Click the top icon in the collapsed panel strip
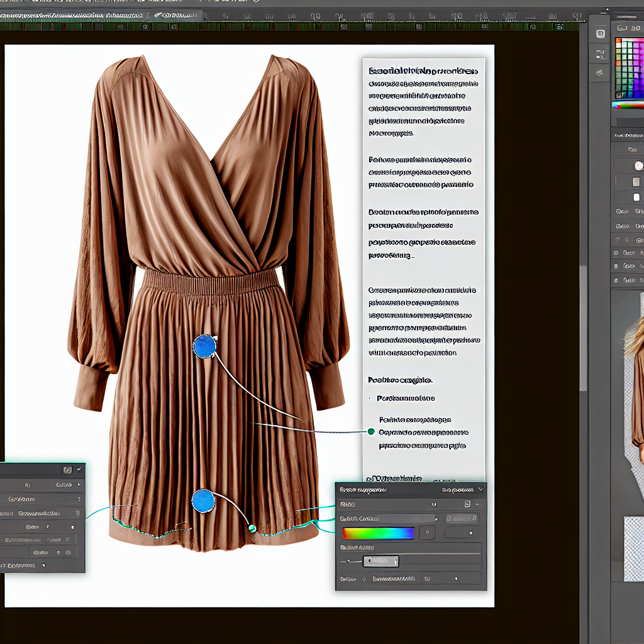 [600, 33]
